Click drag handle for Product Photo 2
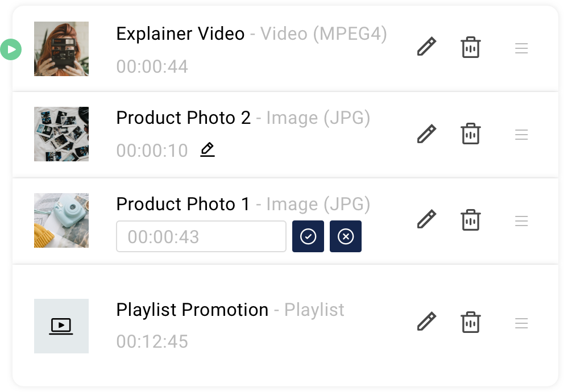 coord(521,135)
